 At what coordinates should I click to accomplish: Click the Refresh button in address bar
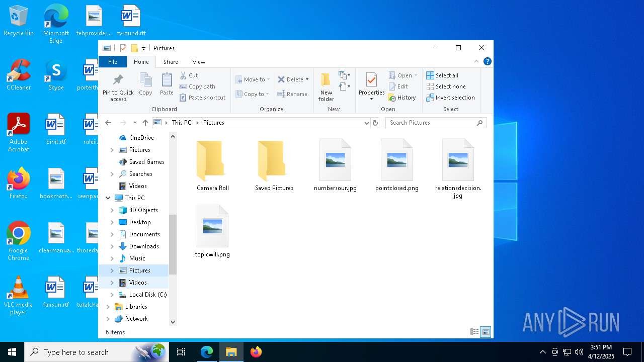point(375,123)
